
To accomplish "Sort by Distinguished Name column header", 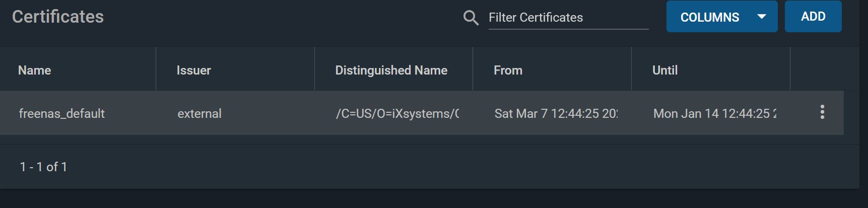I will pyautogui.click(x=391, y=70).
